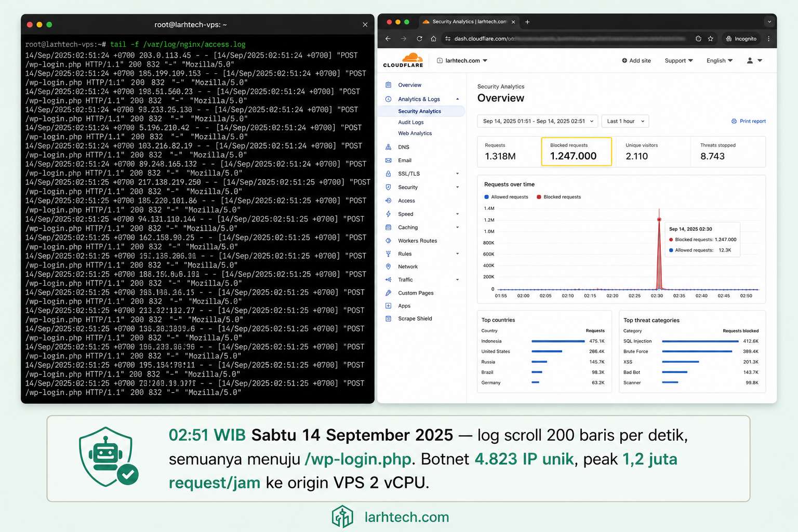The height and width of the screenshot is (532, 798).
Task: Click the SSL/TLS padlock icon
Action: (x=388, y=174)
